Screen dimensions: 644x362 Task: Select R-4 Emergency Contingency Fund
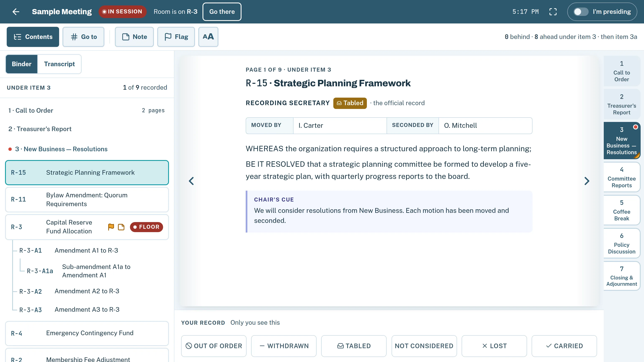tap(87, 333)
